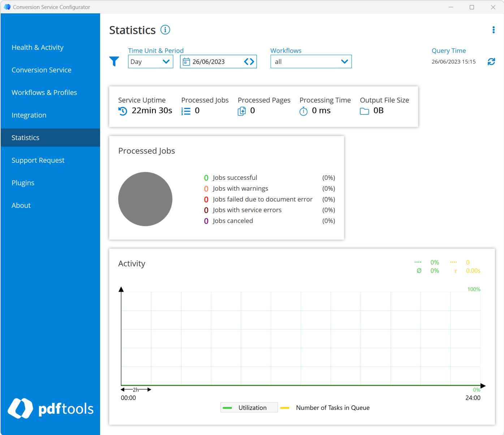Navigate to the previous day with the left arrow
The width and height of the screenshot is (504, 435).
(246, 61)
